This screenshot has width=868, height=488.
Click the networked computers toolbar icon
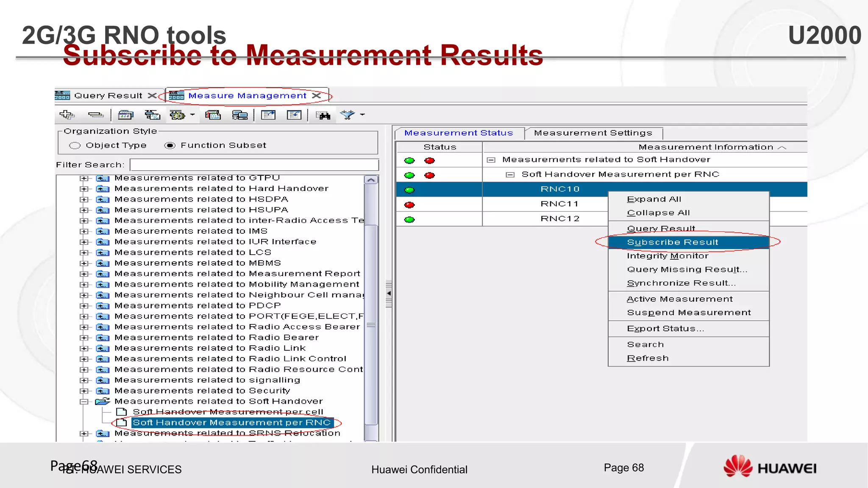pyautogui.click(x=240, y=114)
